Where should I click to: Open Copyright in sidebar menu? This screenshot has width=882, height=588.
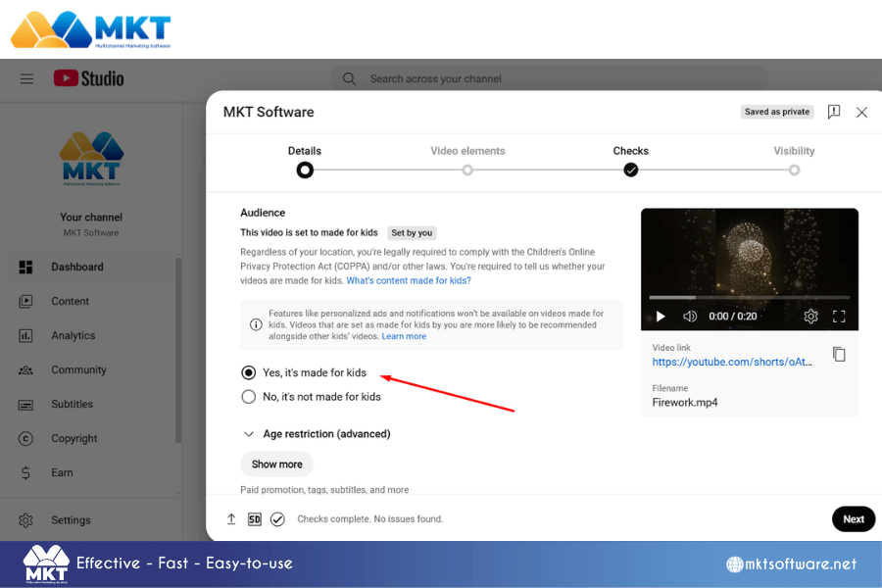(x=90, y=438)
